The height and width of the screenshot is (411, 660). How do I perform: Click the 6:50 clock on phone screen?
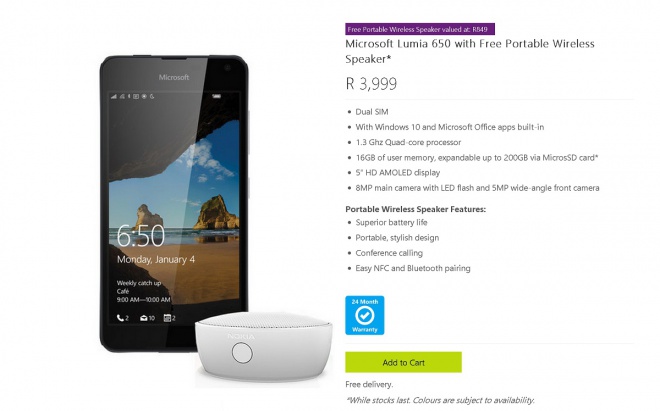coord(140,235)
